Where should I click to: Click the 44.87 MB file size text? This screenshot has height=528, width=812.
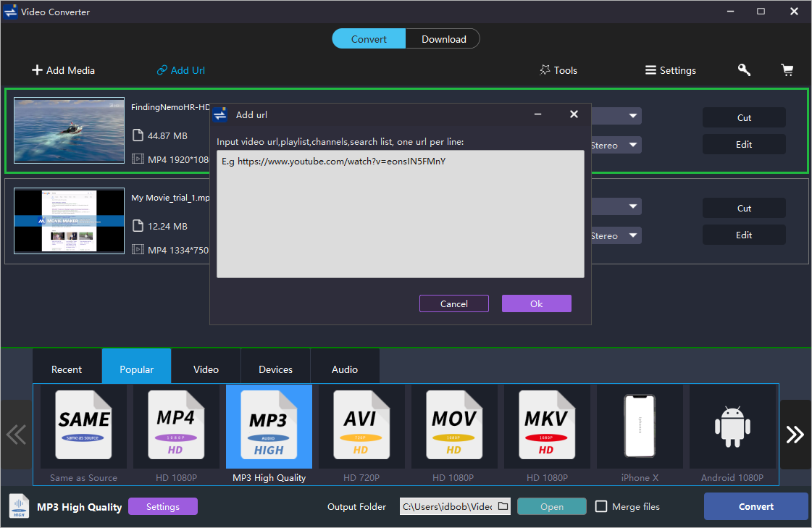pos(167,135)
